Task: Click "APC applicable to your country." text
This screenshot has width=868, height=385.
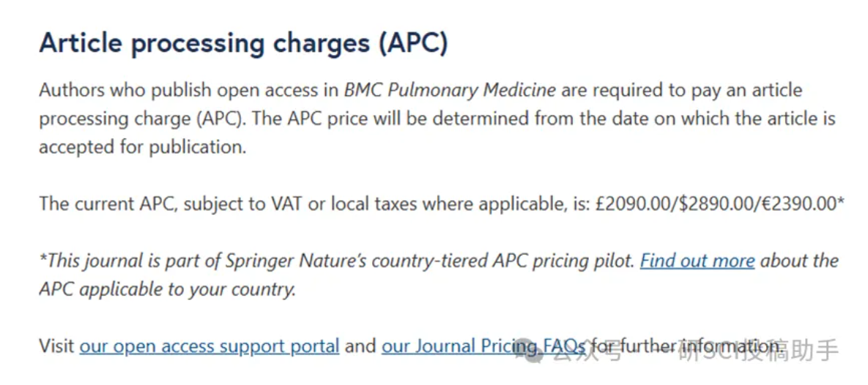Action: [x=167, y=289]
